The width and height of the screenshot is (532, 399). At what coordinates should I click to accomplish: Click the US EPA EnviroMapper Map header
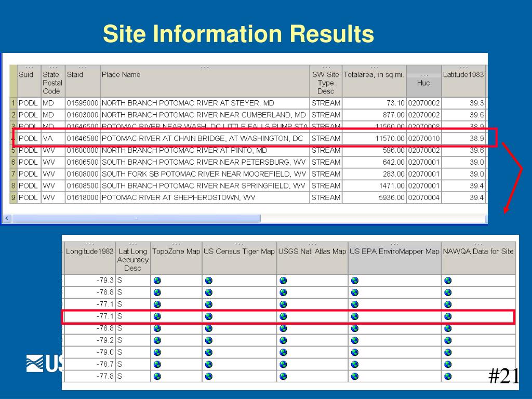(x=395, y=258)
